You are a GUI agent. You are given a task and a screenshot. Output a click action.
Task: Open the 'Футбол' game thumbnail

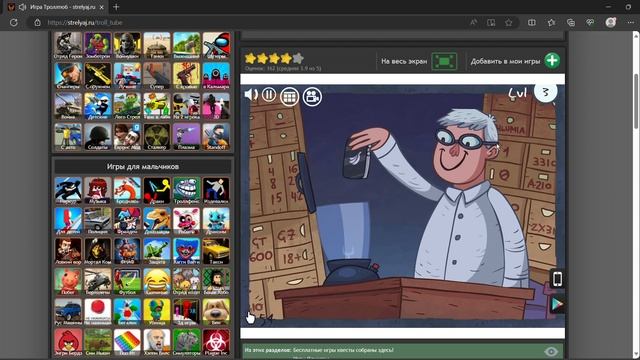[127, 282]
